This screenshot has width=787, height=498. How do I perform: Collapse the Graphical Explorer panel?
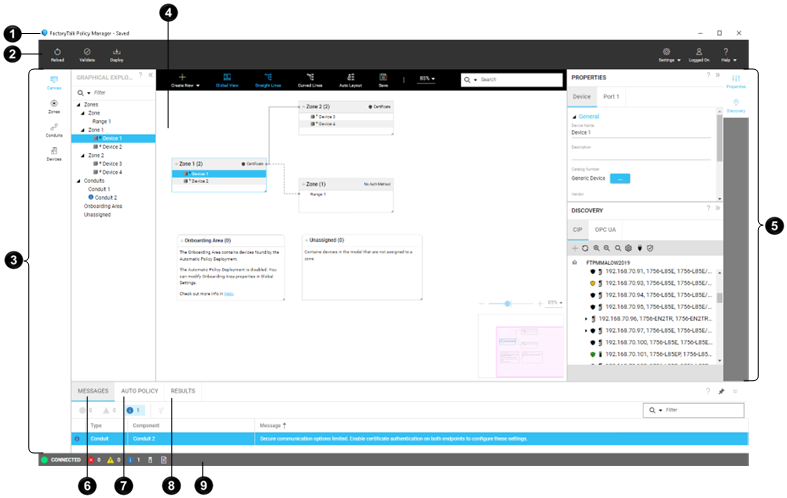click(x=150, y=75)
